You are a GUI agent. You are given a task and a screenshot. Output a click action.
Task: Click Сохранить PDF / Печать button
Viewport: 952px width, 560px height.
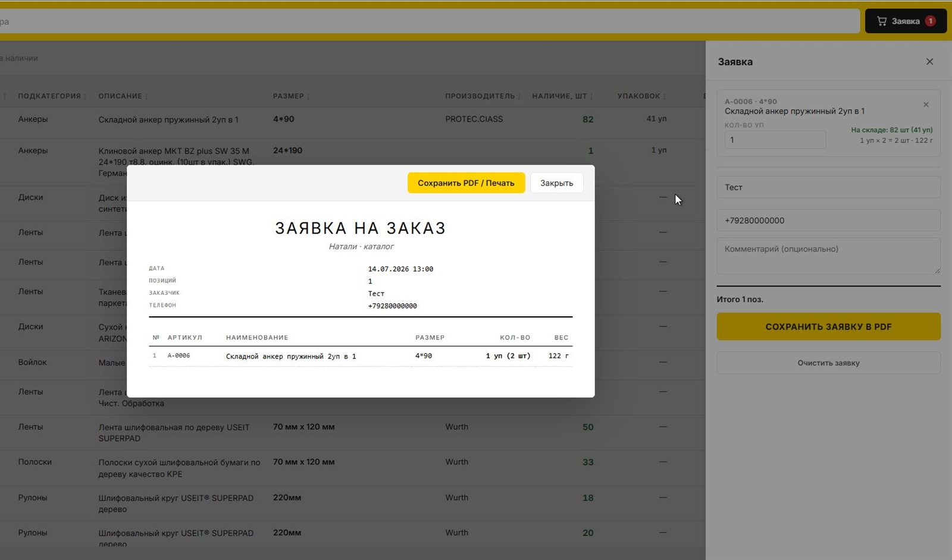click(466, 183)
